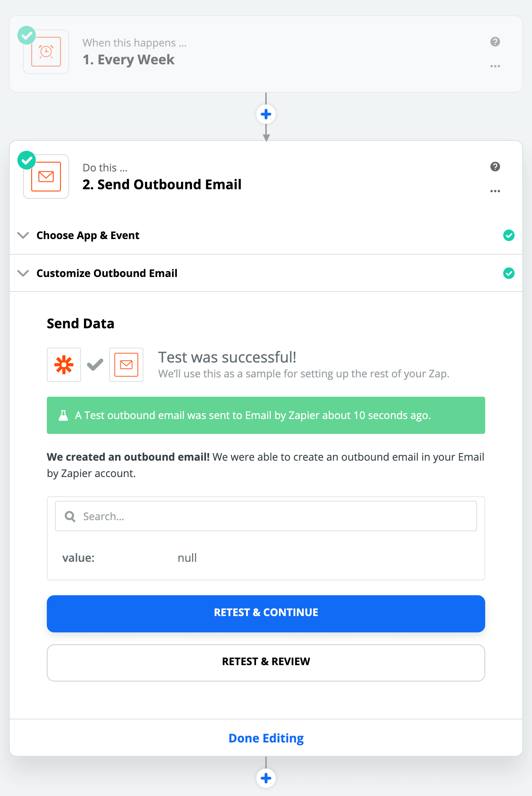The width and height of the screenshot is (532, 796).
Task: Open help for Send Outbound Email step
Action: (495, 167)
